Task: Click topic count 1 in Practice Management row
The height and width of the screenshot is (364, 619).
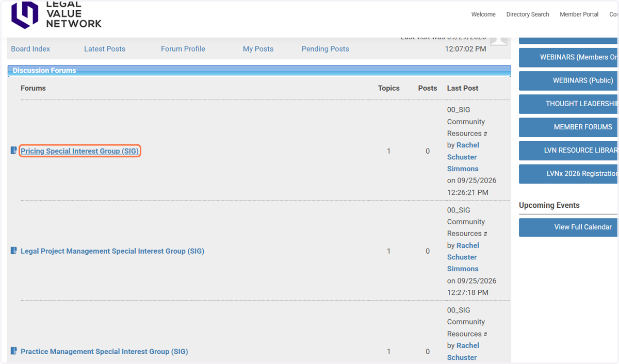Action: [389, 352]
